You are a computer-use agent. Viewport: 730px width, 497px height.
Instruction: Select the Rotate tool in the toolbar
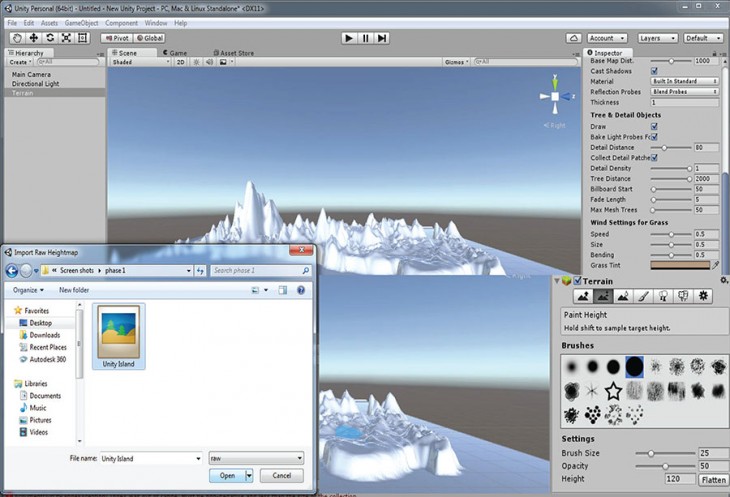pos(49,38)
